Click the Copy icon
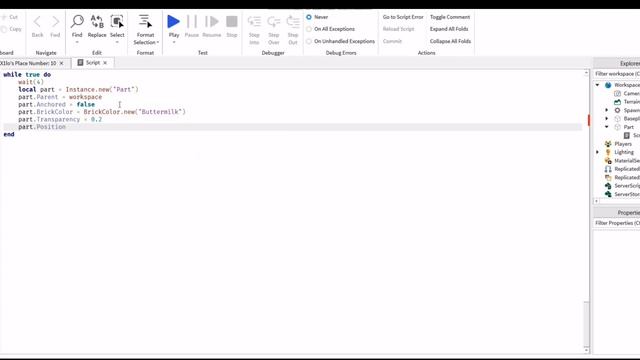Screen dimensions: 640x360 coord(4,29)
